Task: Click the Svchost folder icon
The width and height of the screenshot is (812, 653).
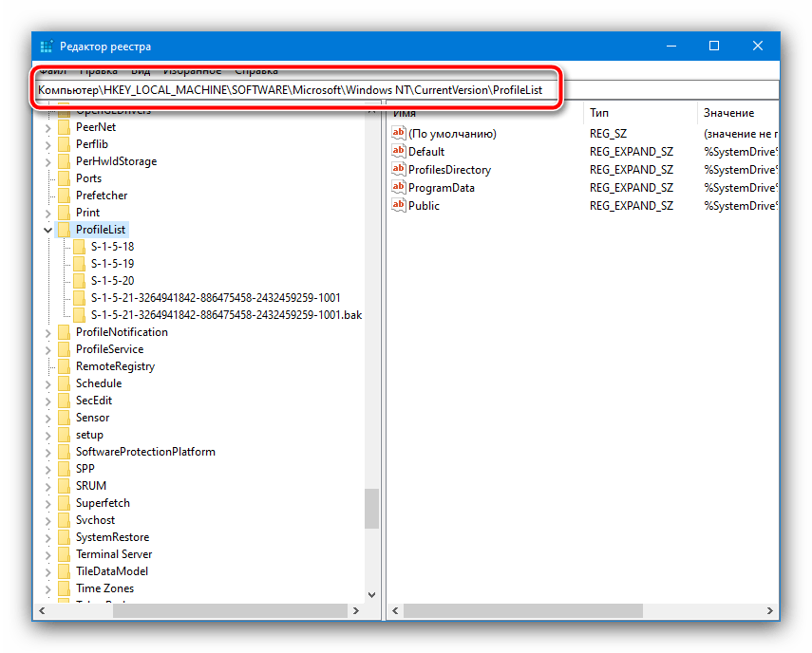Action: pos(64,520)
